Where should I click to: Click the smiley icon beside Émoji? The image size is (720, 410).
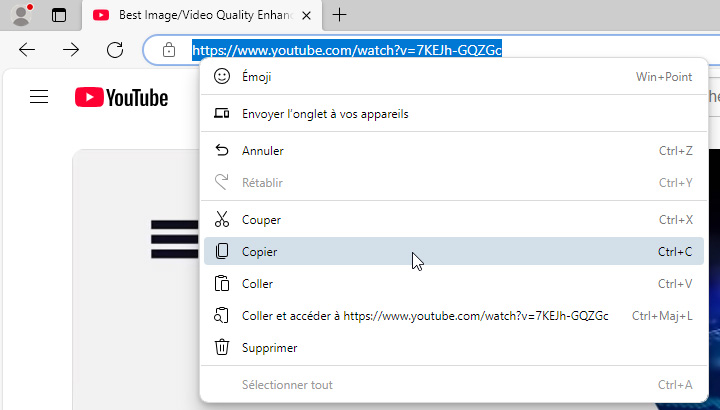click(x=222, y=76)
